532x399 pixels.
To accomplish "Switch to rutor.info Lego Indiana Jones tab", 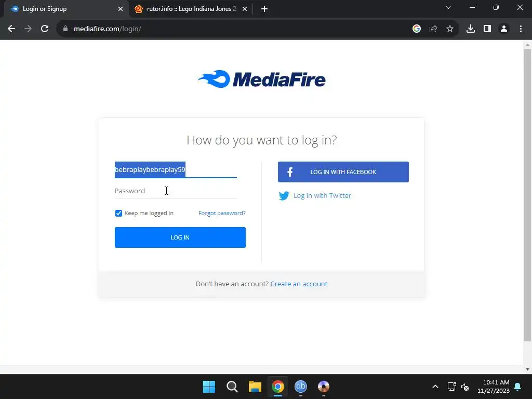I will click(x=191, y=9).
